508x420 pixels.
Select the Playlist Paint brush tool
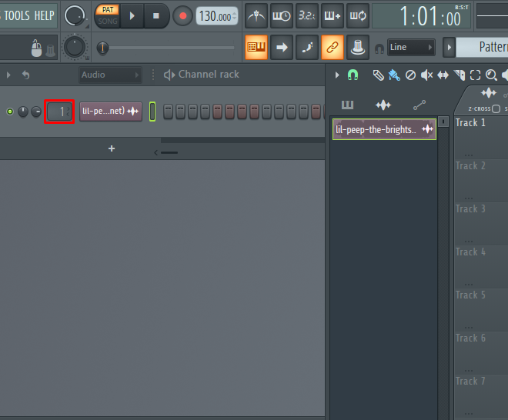394,75
